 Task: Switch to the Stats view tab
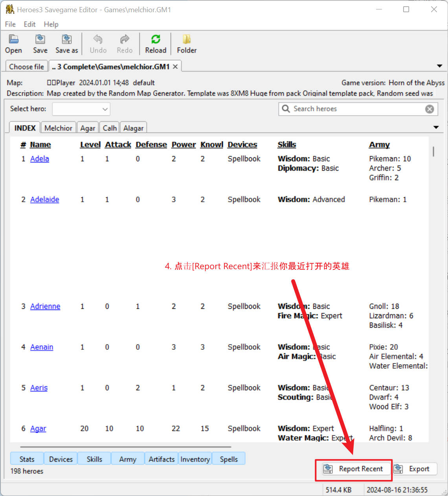(27, 459)
